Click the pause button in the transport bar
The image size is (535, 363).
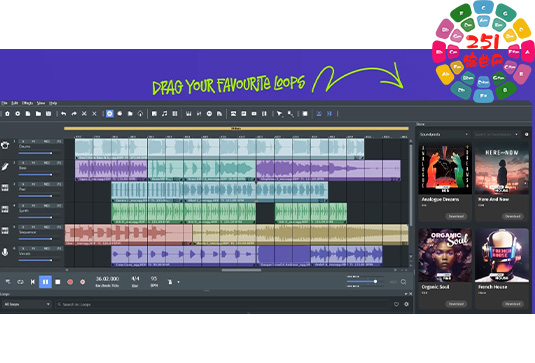tap(45, 282)
